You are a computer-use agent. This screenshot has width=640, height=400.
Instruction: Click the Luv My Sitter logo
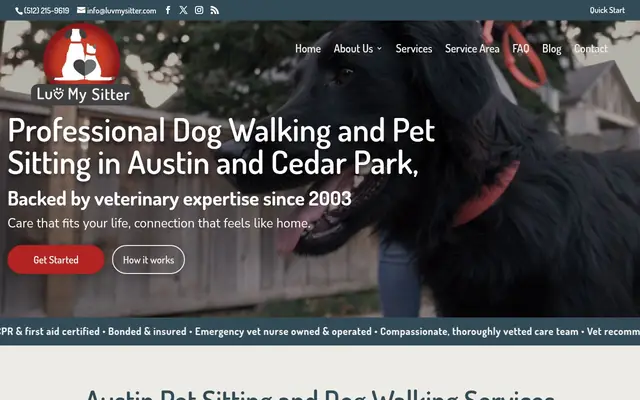[x=82, y=63]
